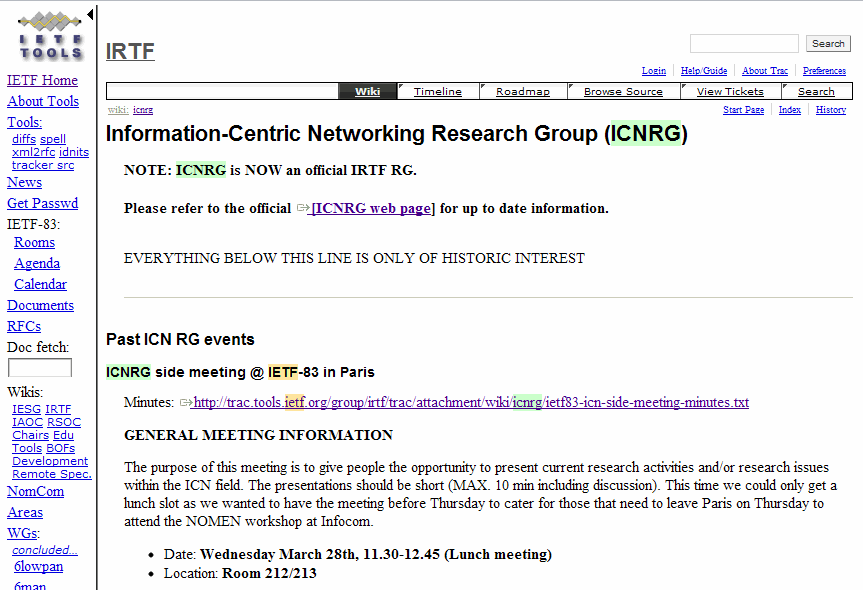Open the IRTF wiki link in sidebar
This screenshot has width=863, height=590.
[58, 409]
